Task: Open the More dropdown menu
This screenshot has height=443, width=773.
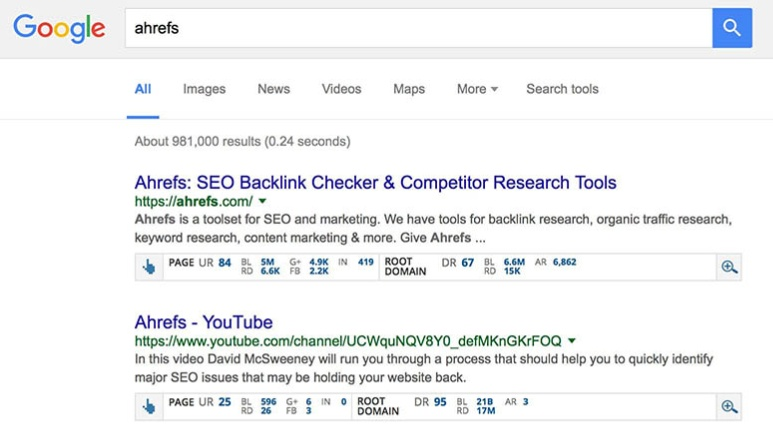Action: coord(477,89)
